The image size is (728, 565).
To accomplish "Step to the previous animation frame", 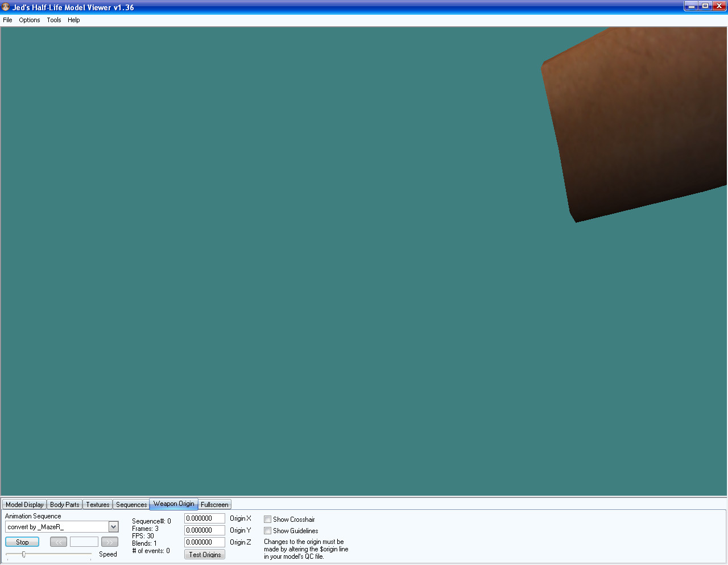I will [58, 542].
